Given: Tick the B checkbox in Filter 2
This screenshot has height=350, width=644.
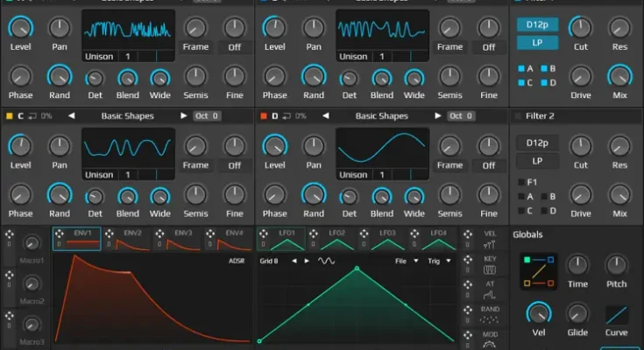Looking at the screenshot, I should (x=544, y=197).
